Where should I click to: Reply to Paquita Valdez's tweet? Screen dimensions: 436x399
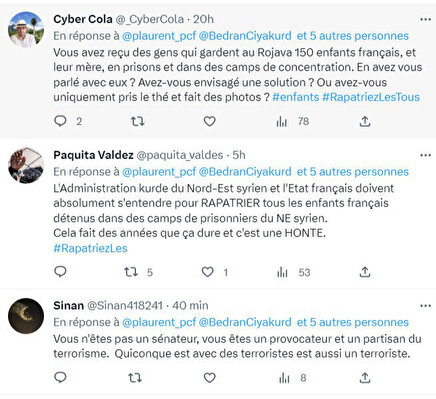60,272
